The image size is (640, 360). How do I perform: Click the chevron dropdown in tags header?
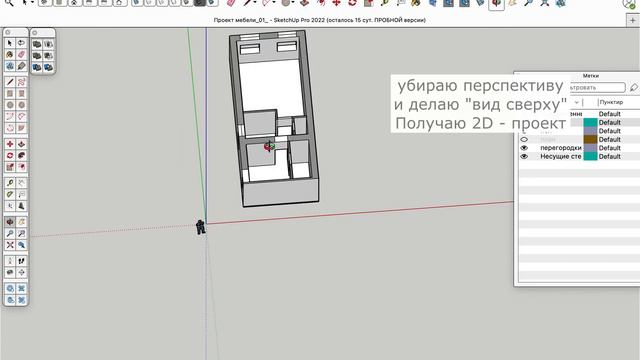(576, 102)
